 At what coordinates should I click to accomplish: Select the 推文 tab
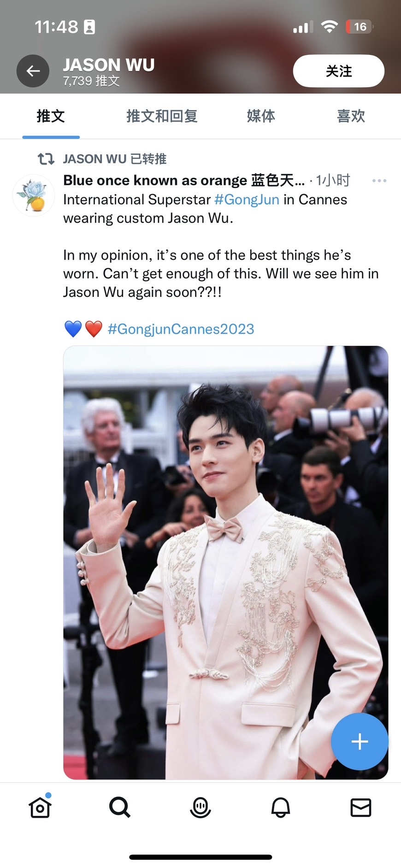[x=51, y=116]
